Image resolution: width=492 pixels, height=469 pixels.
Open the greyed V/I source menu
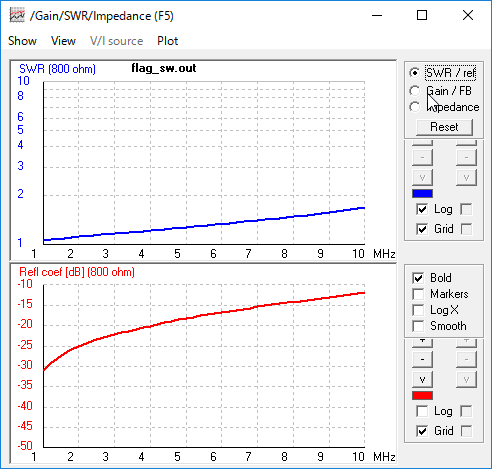point(116,41)
